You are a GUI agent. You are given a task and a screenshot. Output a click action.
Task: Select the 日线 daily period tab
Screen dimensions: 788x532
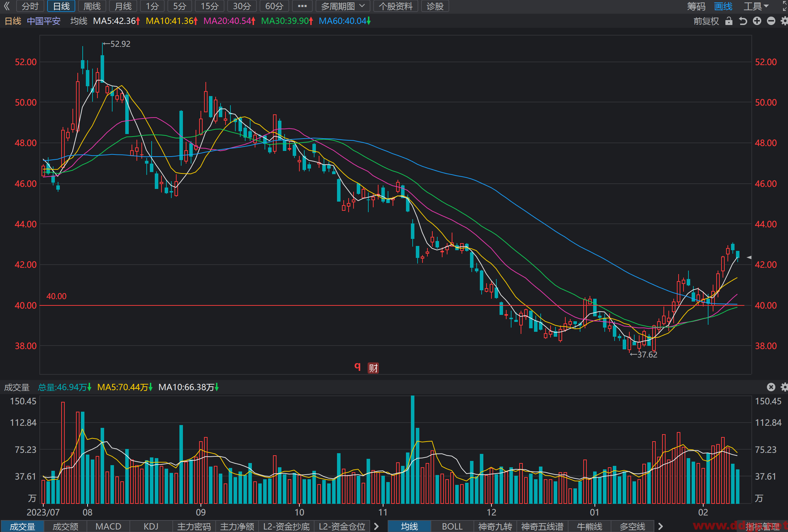click(61, 6)
